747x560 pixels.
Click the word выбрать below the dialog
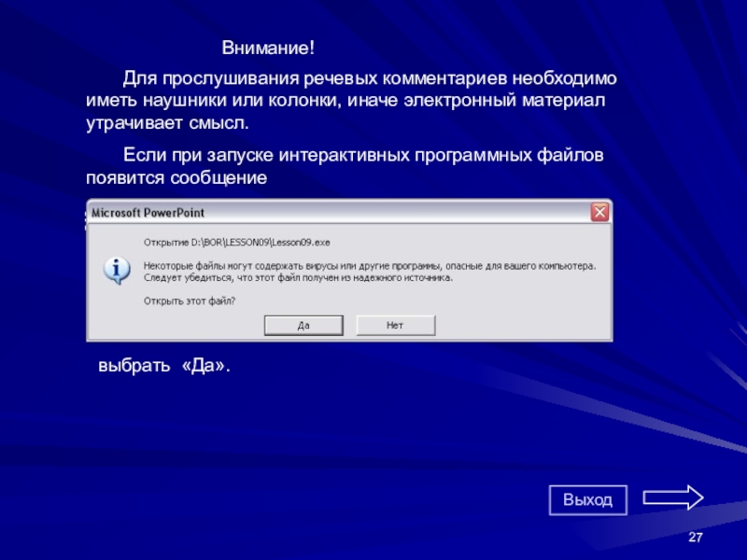pyautogui.click(x=134, y=366)
